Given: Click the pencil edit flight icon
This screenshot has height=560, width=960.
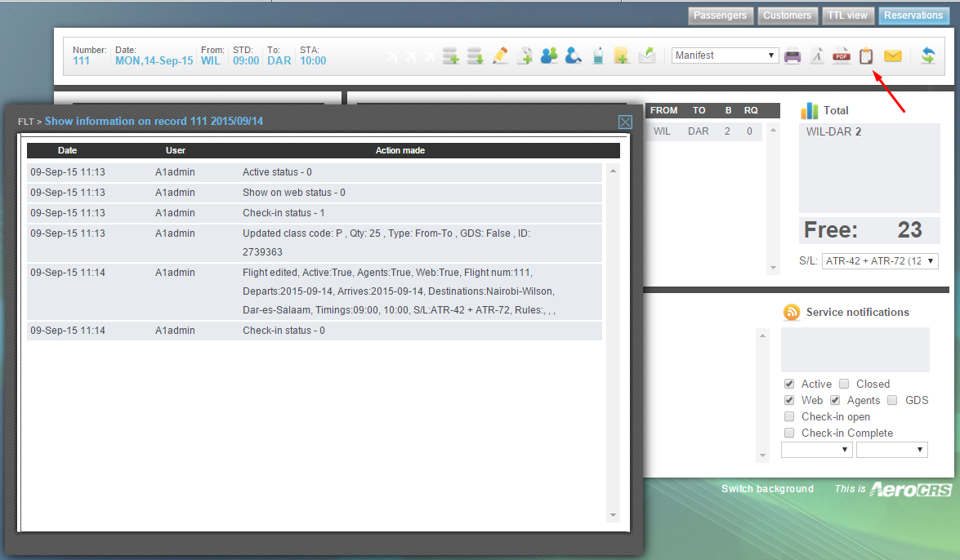Looking at the screenshot, I should click(x=500, y=56).
